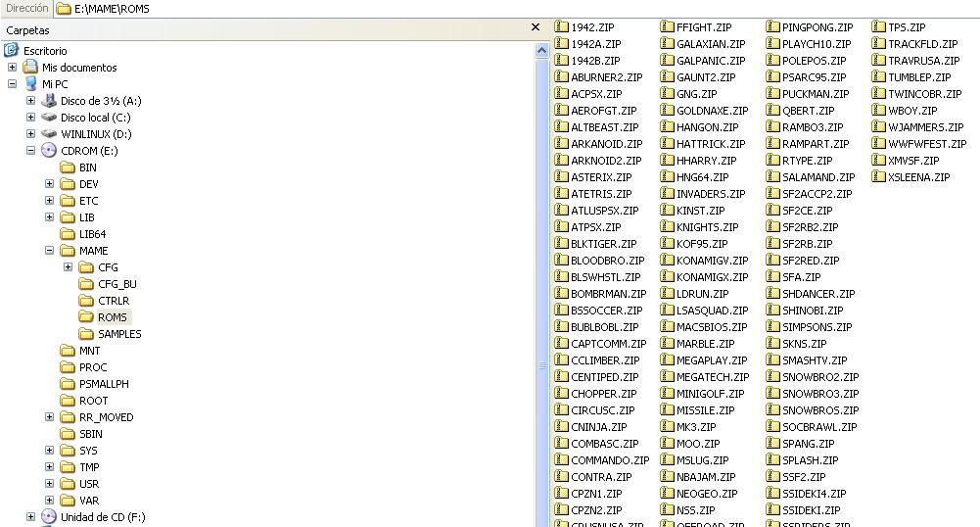The height and width of the screenshot is (527, 980).
Task: Expand the CFG folder node
Action: click(69, 267)
